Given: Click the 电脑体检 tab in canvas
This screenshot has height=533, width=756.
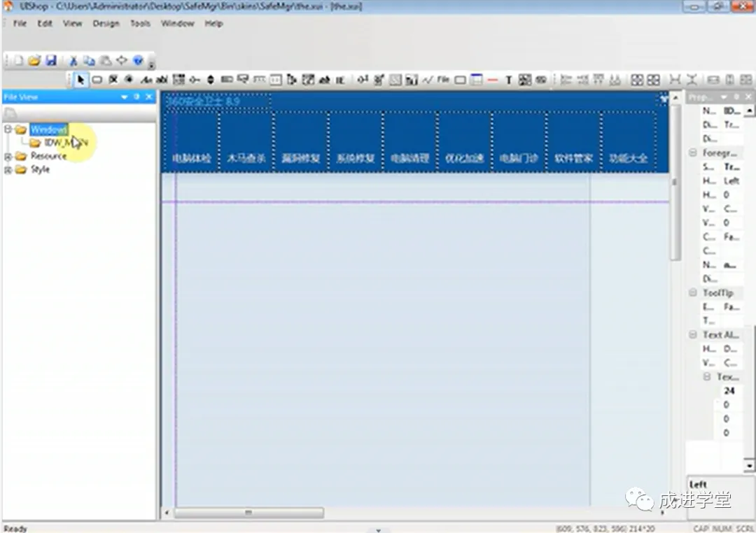Looking at the screenshot, I should [191, 141].
